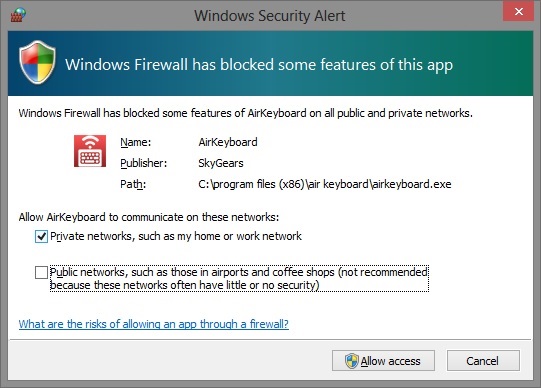
Task: Click the Windows Security Alert title text
Action: pos(270,16)
